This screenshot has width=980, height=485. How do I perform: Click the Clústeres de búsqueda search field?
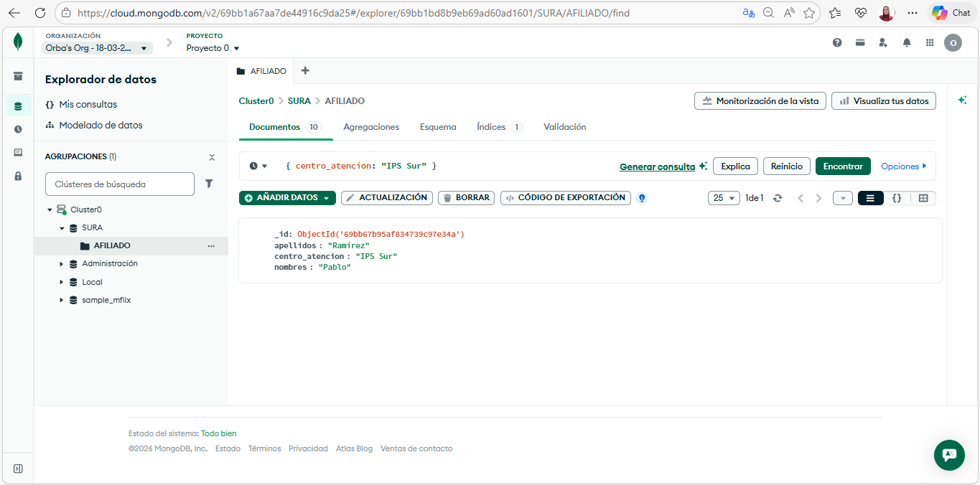(x=119, y=184)
